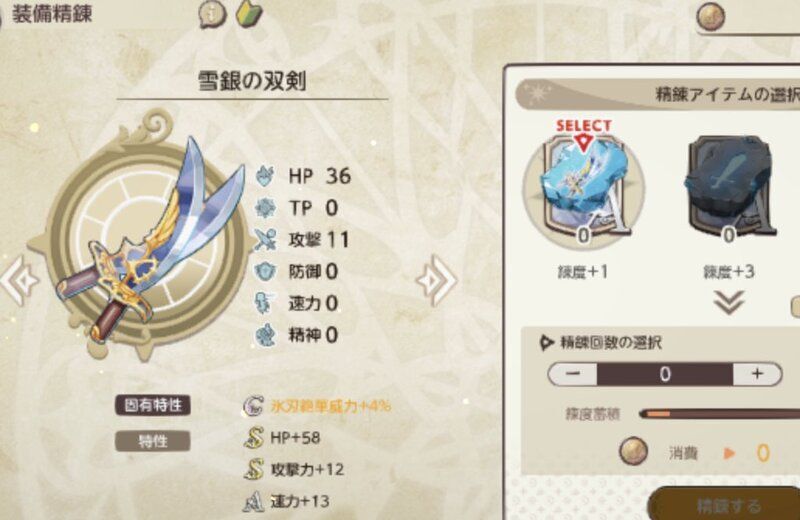Switch to next equipment with right arrow
800x520 pixels.
pyautogui.click(x=437, y=281)
